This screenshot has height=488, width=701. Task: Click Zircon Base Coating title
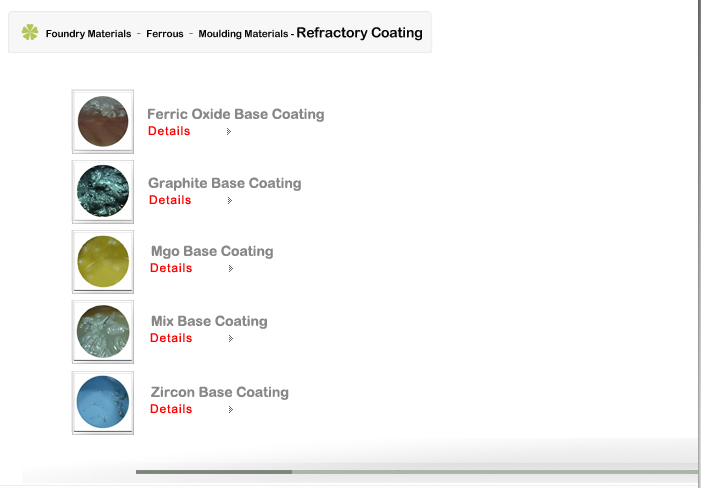tap(220, 392)
